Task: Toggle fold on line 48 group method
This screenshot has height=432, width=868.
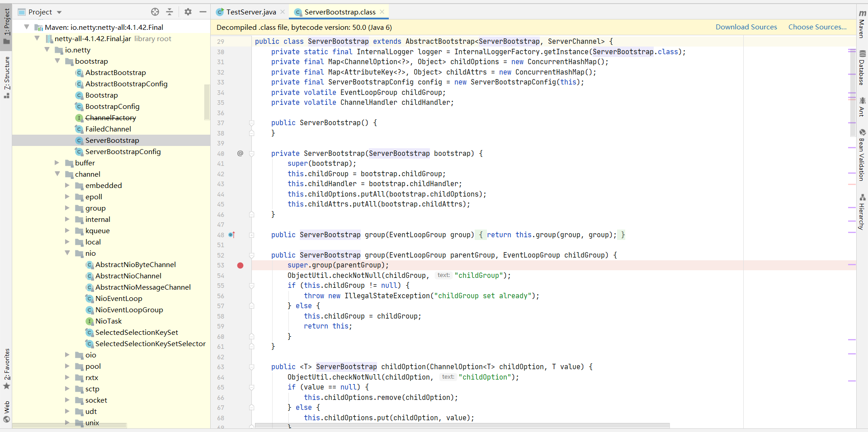Action: 252,235
